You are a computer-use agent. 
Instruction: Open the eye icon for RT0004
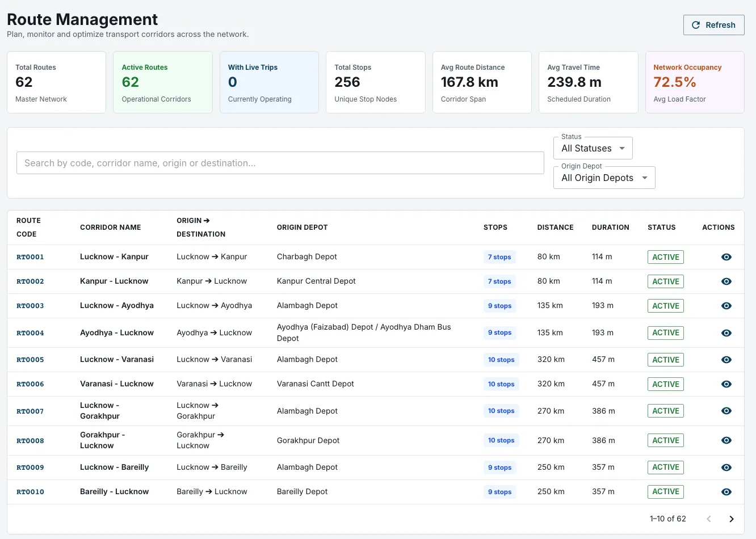[726, 333]
